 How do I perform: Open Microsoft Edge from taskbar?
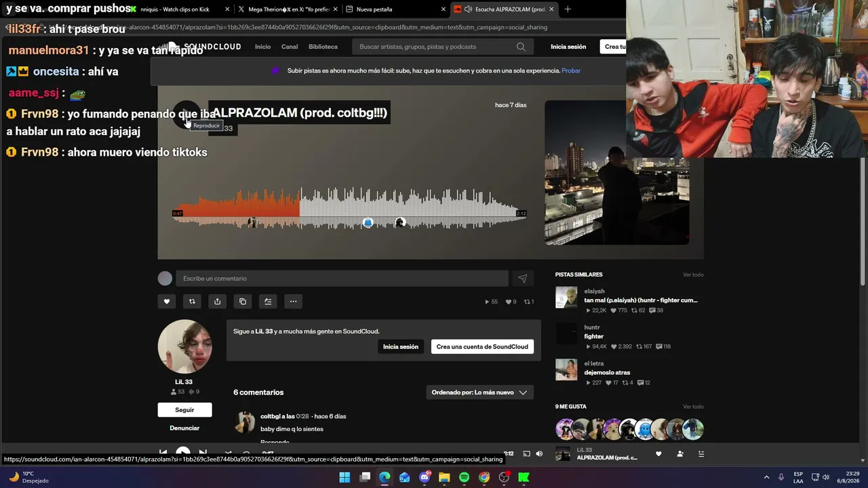click(384, 477)
